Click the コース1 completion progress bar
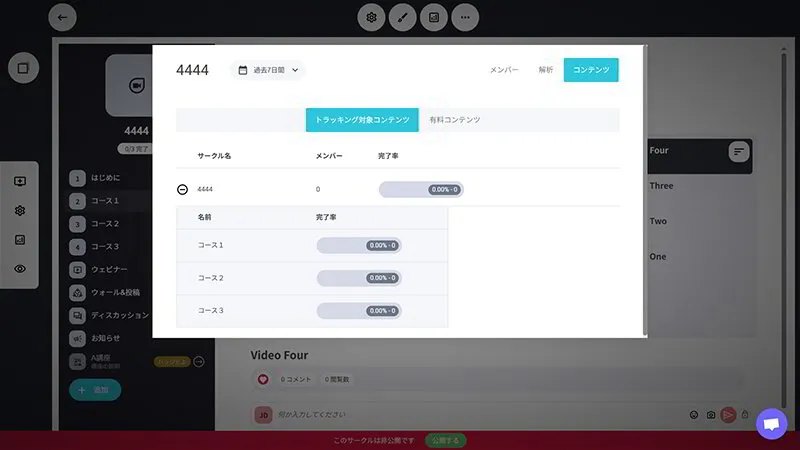Screen dimensions: 800x450 click(x=359, y=245)
